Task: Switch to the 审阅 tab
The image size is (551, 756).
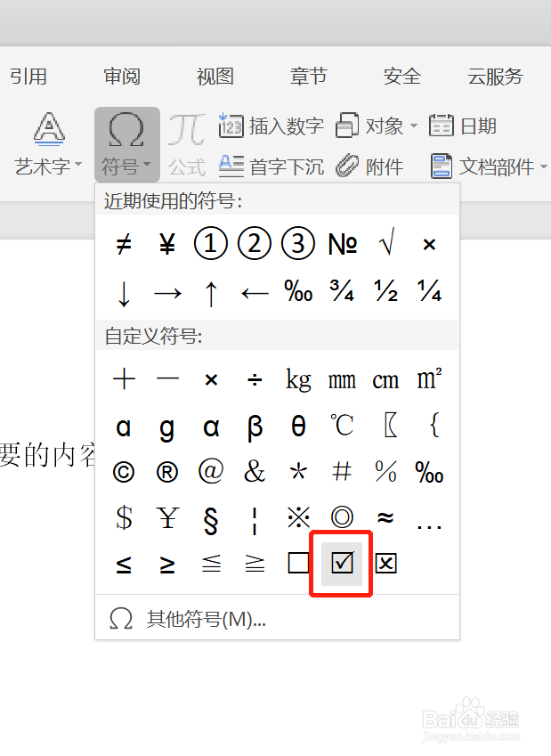Action: (122, 77)
